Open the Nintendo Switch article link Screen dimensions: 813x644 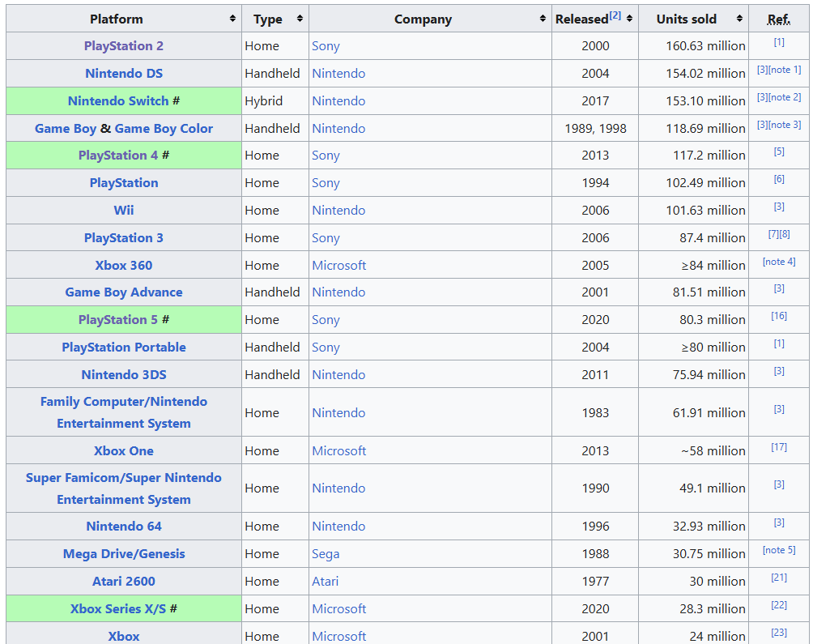pos(118,101)
